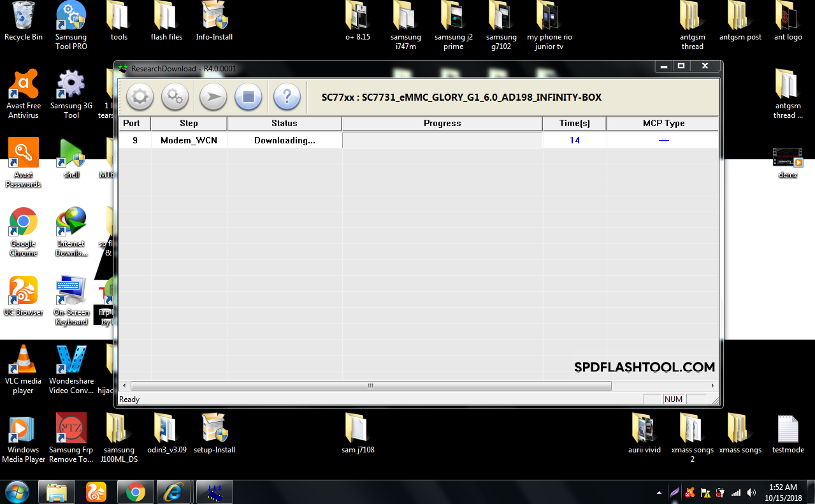Screen dimensions: 815x504
Task: Select the flash files folder
Action: [167, 22]
